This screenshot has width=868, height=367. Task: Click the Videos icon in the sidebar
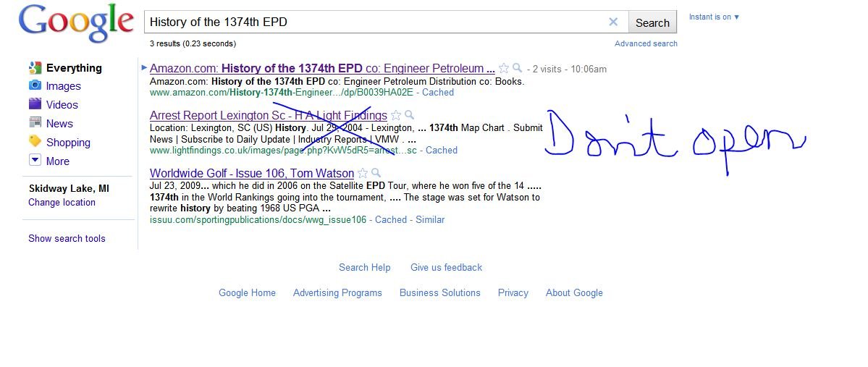click(35, 104)
